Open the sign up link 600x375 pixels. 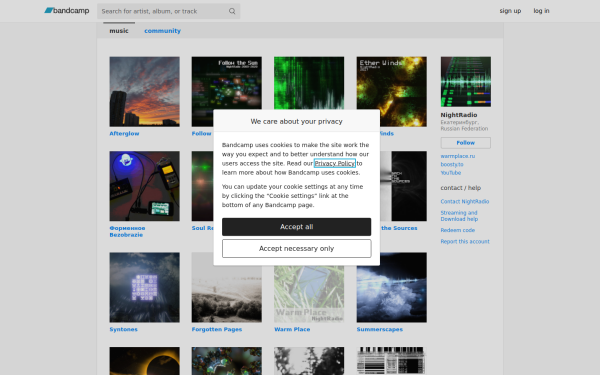[510, 11]
